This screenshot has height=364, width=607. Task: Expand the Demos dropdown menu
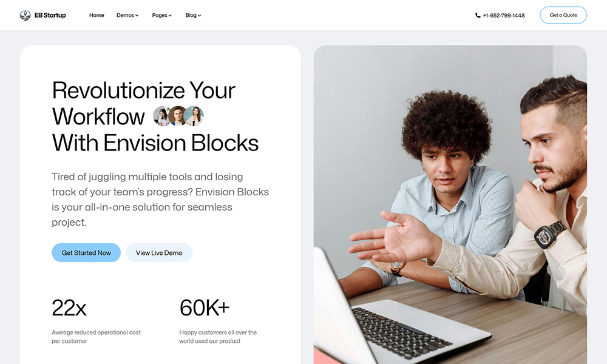coord(127,16)
